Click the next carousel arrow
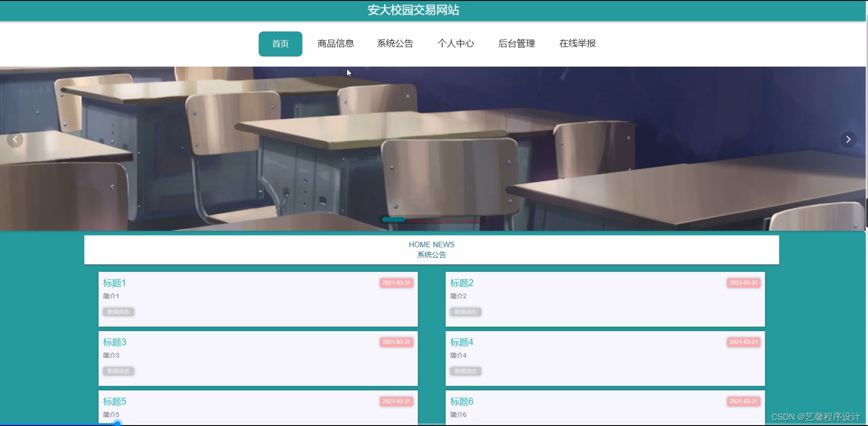868x426 pixels. coord(848,139)
